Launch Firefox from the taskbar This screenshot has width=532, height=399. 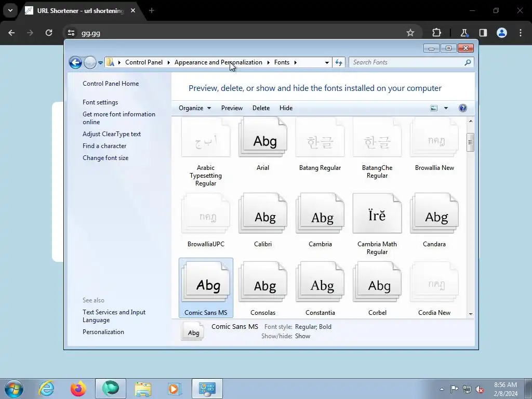[78, 389]
